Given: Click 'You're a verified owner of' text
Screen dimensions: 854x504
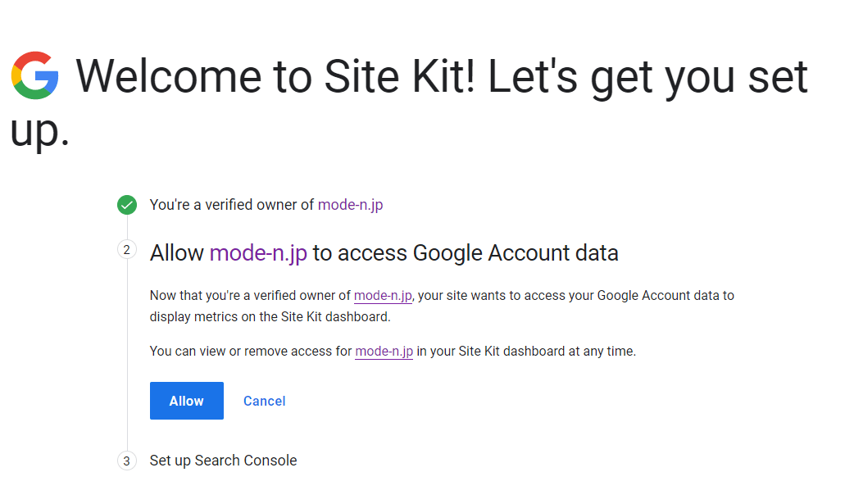Looking at the screenshot, I should tap(232, 205).
